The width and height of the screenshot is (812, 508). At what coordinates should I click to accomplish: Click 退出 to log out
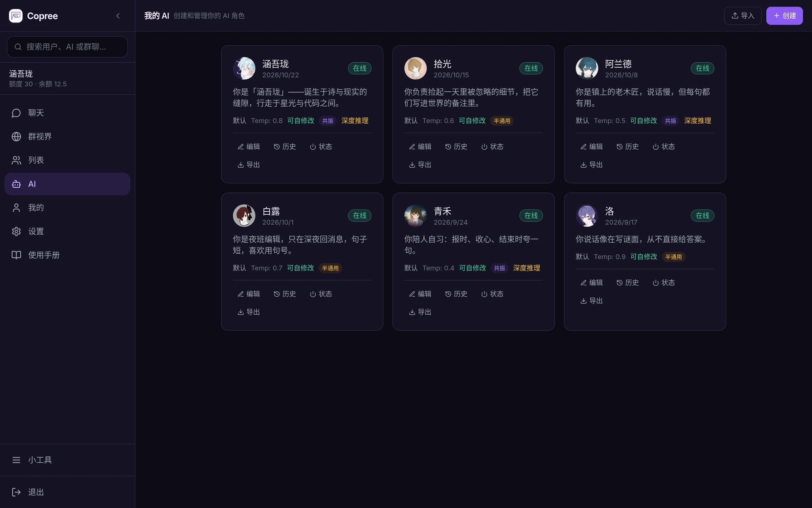[x=67, y=492]
